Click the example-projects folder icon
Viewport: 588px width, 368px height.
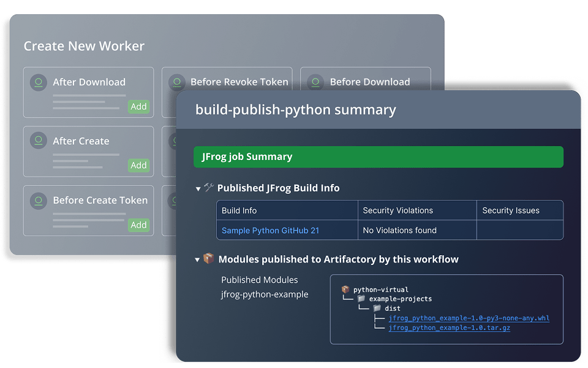[x=361, y=299]
